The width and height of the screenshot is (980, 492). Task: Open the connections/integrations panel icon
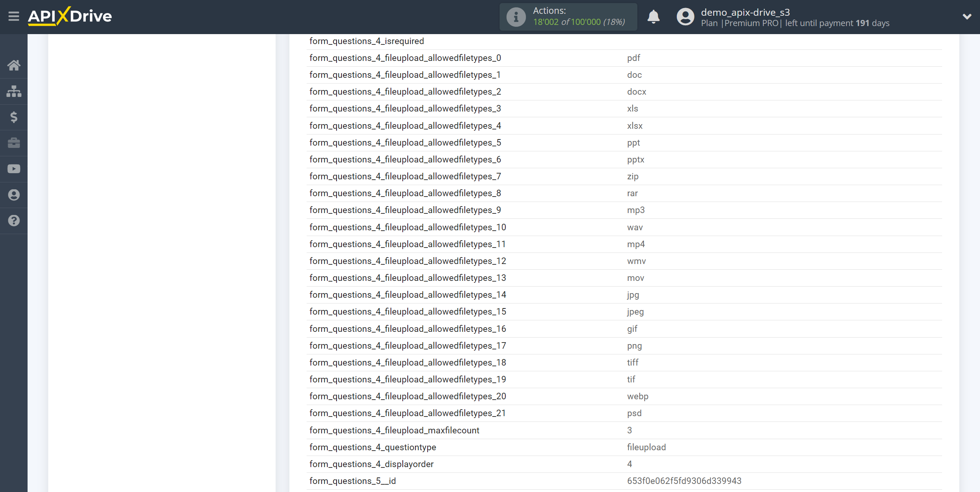14,91
